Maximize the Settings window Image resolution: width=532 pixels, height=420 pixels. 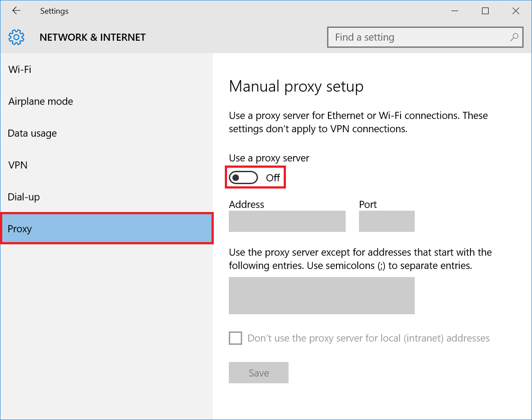485,11
